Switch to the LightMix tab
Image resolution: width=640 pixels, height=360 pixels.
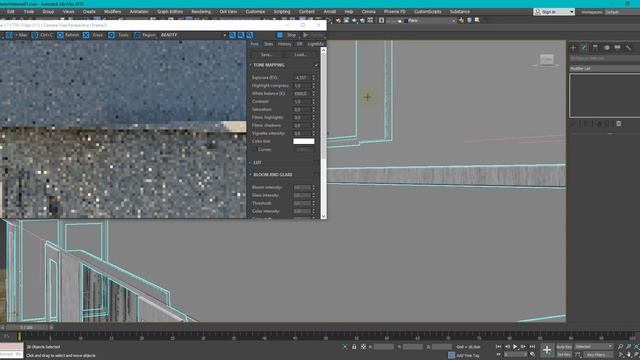pos(316,44)
